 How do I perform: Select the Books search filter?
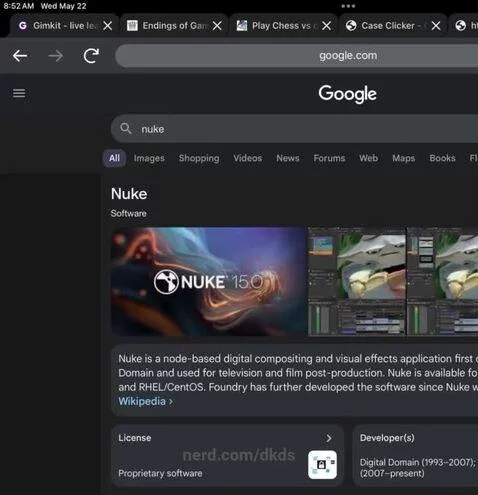442,158
